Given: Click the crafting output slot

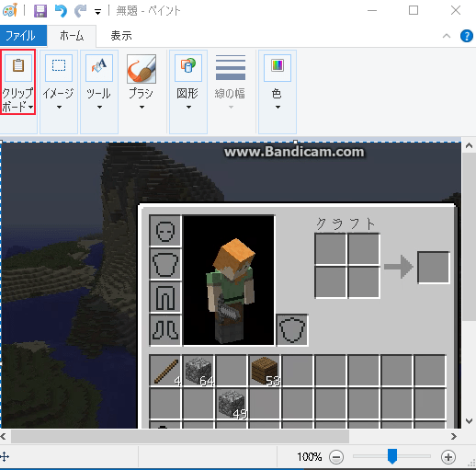Looking at the screenshot, I should click(434, 268).
